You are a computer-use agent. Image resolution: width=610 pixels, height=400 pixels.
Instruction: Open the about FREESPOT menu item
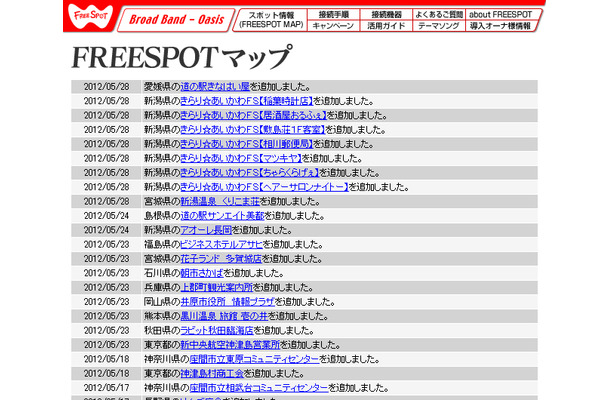[501, 15]
